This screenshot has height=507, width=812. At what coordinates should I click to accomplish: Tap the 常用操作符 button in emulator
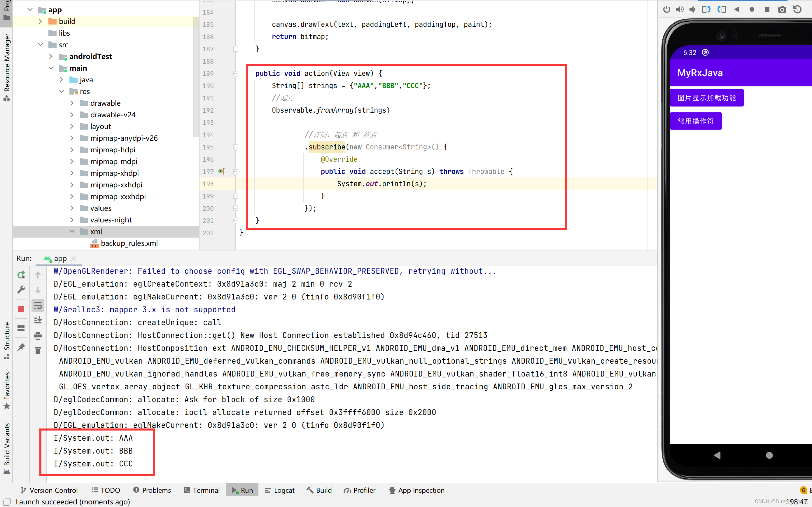tap(695, 121)
